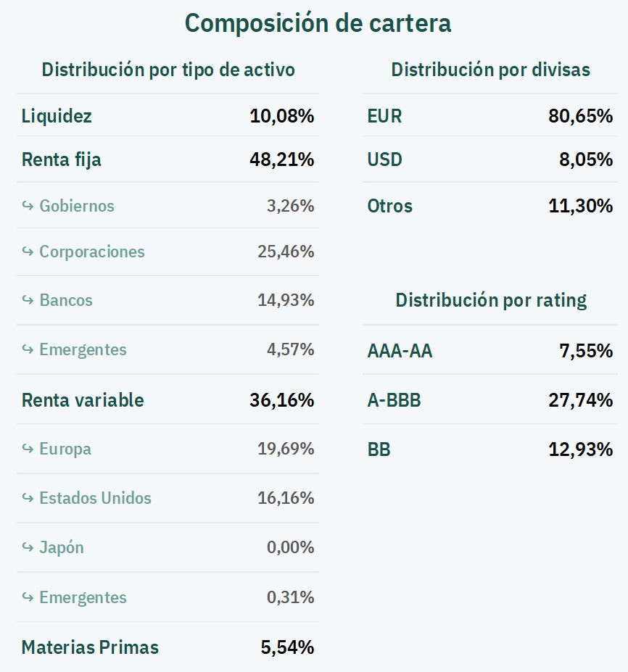Select the EUR currency row label
Viewport: 628px width, 672px height.
click(x=384, y=116)
